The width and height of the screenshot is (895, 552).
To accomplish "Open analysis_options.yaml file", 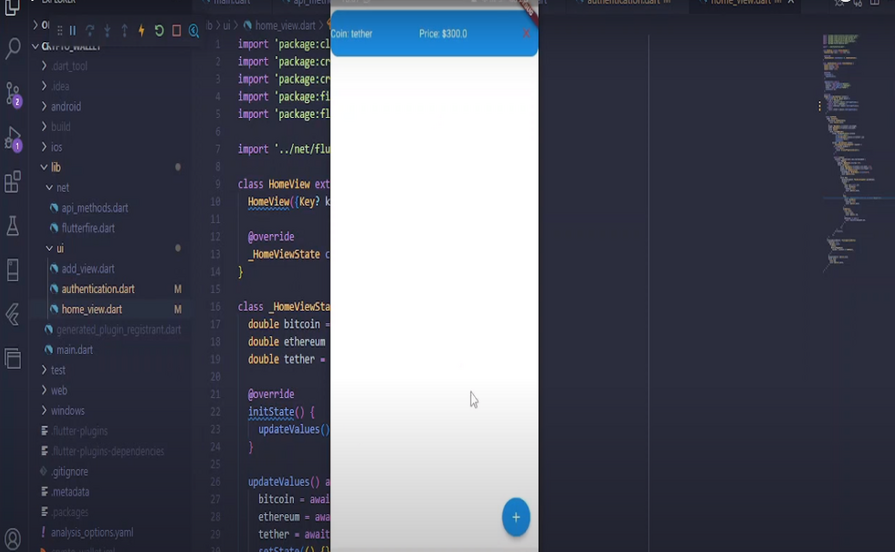I will [x=92, y=533].
